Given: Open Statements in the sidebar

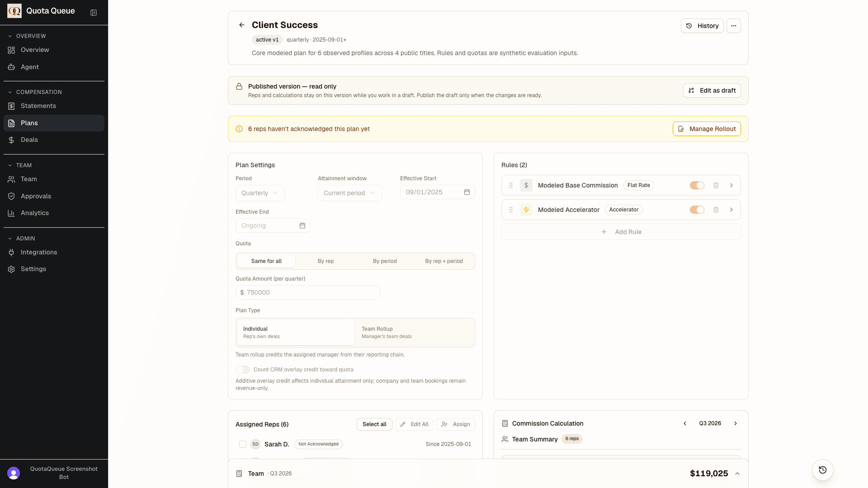Looking at the screenshot, I should click(54, 106).
